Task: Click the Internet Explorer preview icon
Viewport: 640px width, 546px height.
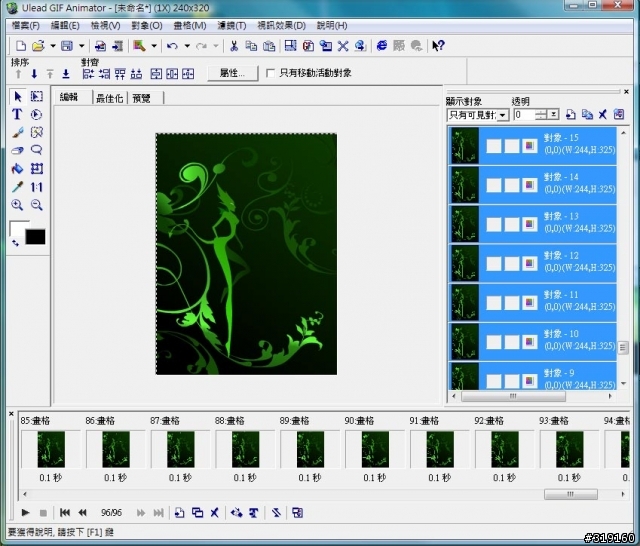Action: pos(382,46)
